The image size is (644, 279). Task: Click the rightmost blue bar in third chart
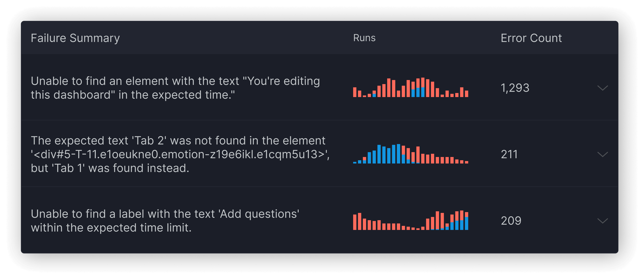pyautogui.click(x=466, y=224)
